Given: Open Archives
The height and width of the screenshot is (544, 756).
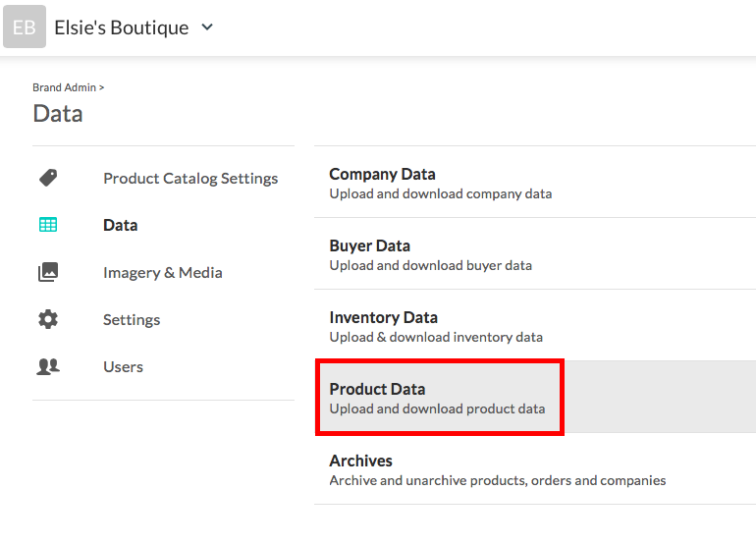Looking at the screenshot, I should coord(360,462).
